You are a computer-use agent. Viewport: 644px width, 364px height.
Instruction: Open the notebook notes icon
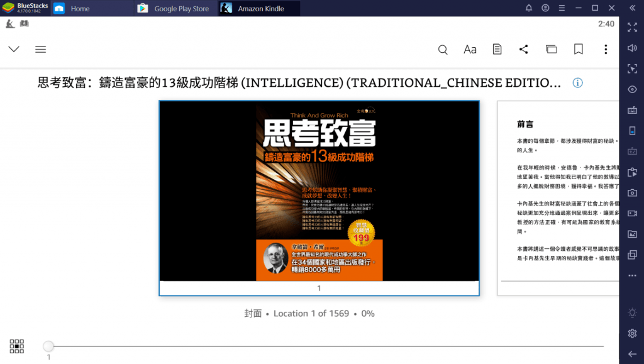497,50
